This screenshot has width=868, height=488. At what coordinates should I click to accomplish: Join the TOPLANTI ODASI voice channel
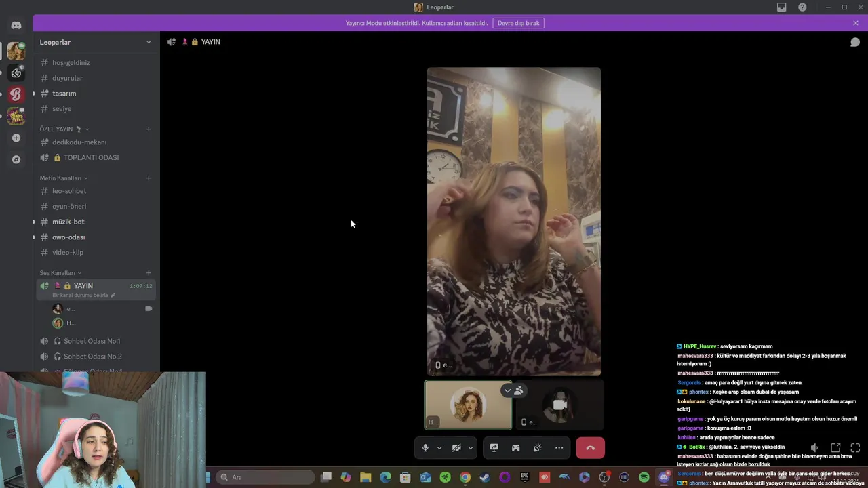click(96, 157)
